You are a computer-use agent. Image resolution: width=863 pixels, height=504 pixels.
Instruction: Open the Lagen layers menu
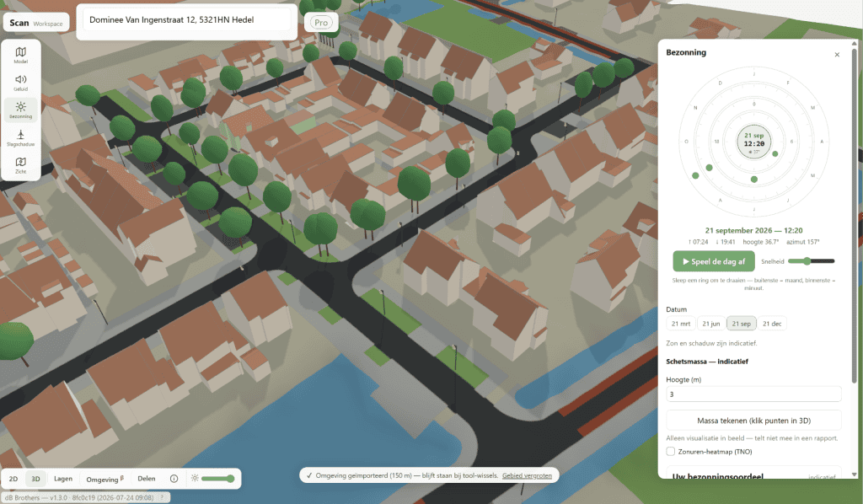click(x=62, y=479)
